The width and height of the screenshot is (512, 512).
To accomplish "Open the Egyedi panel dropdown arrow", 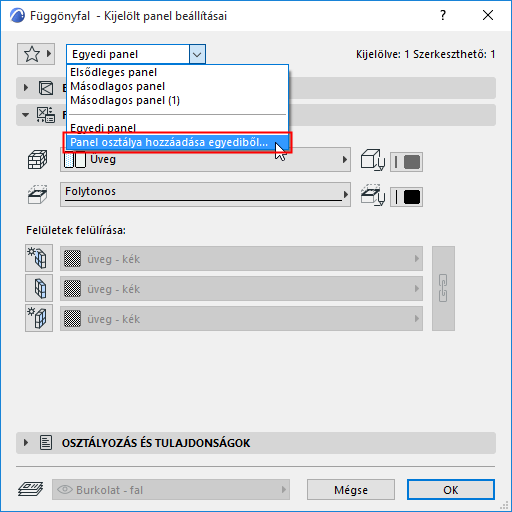I will [x=197, y=54].
